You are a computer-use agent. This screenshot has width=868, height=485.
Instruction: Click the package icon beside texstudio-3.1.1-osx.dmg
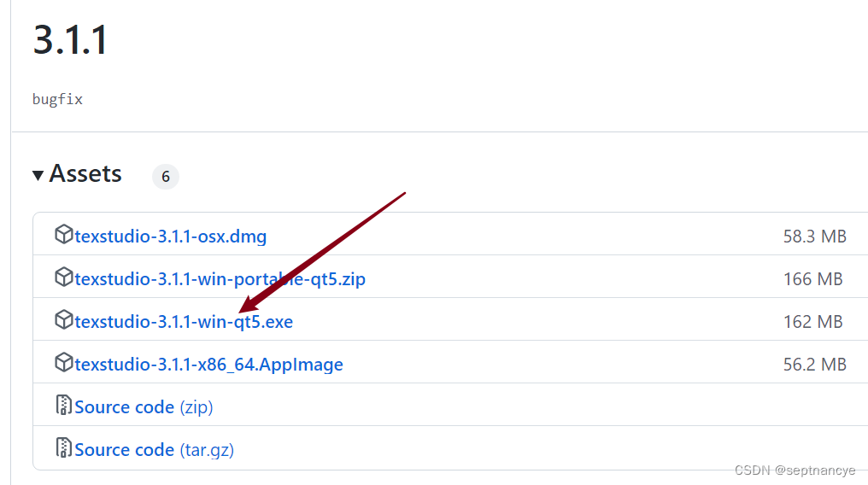click(x=64, y=235)
